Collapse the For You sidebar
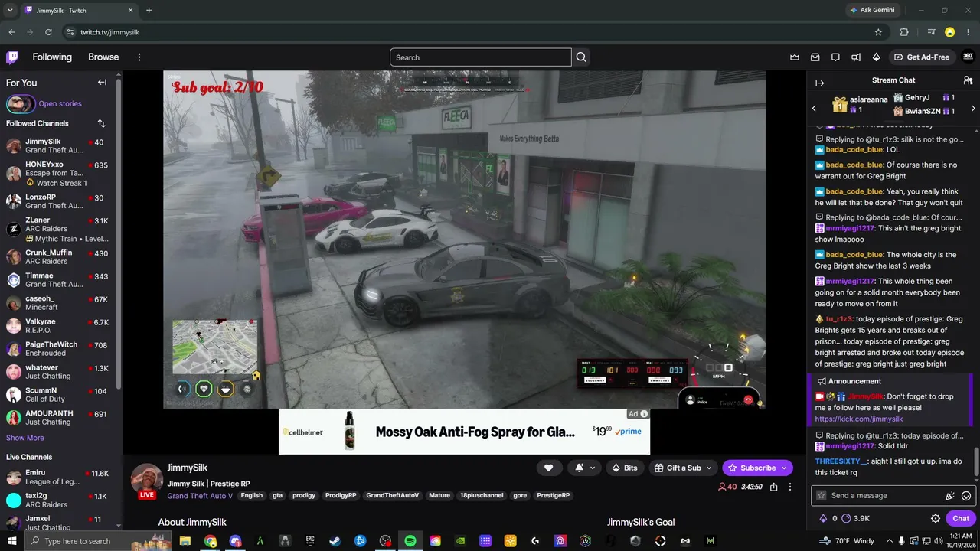 click(102, 83)
